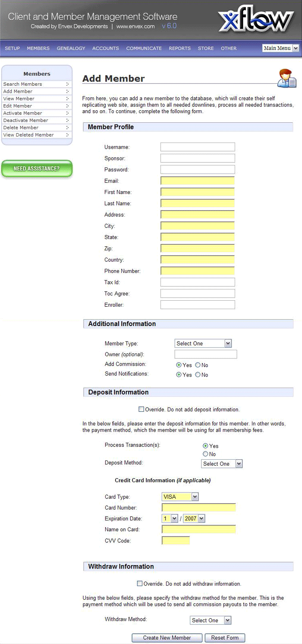This screenshot has width=302, height=644.
Task: Check Override withdraw information checkbox
Action: [139, 584]
